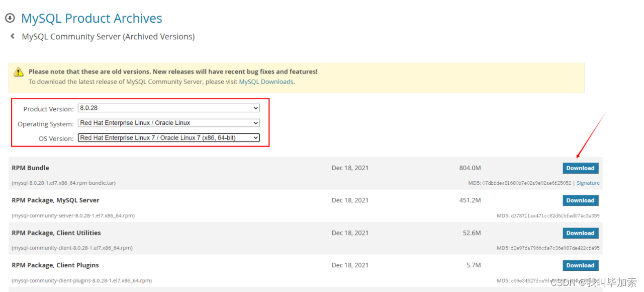
Task: Click the 451.2M size value
Action: pos(470,200)
